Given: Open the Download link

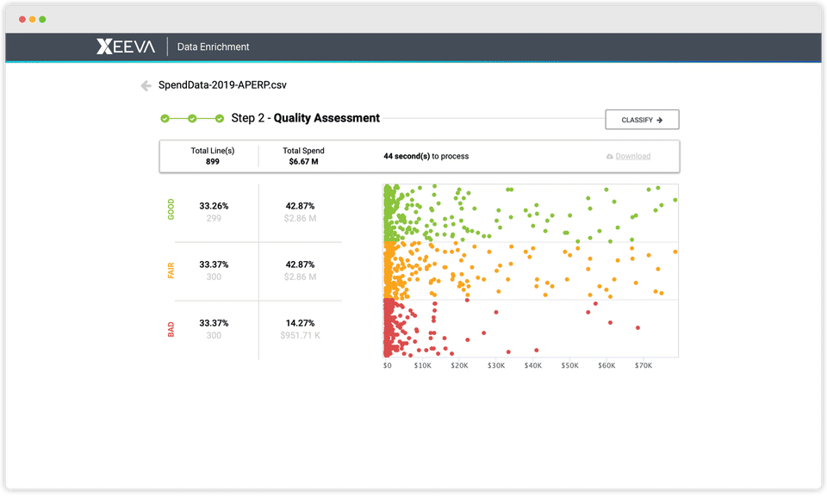Looking at the screenshot, I should (x=633, y=156).
